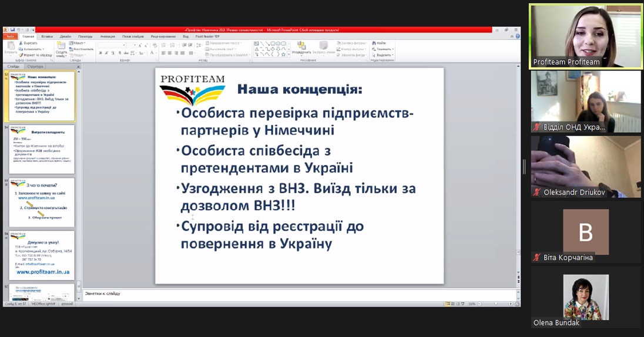The height and width of the screenshot is (337, 644).
Task: Open the columns dropdown in paragraph group
Action: coord(192,53)
